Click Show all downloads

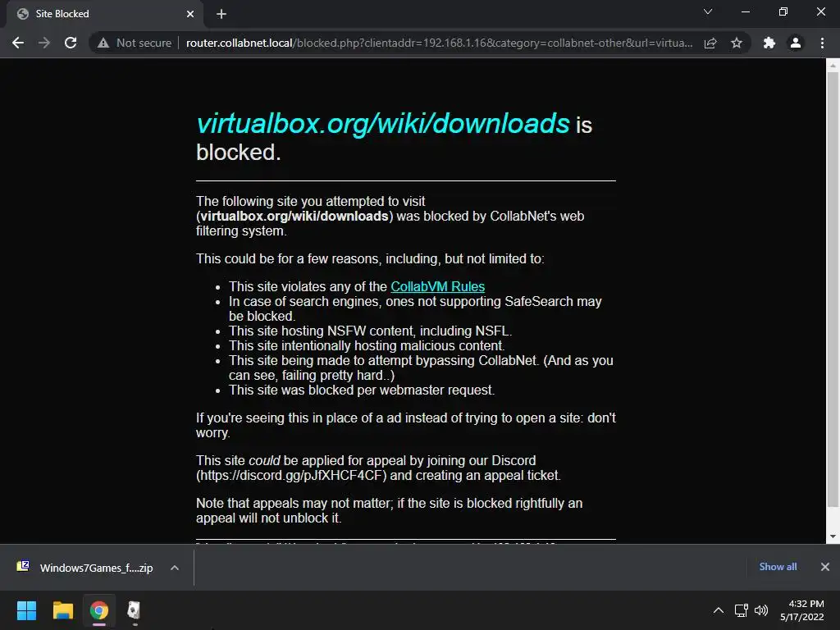(778, 567)
